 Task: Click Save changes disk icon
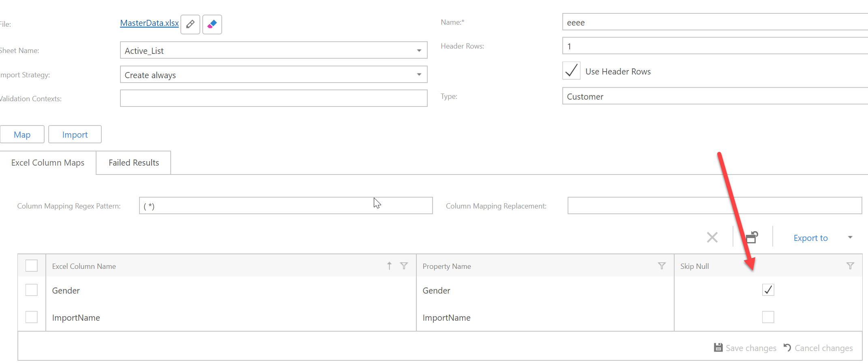tap(718, 347)
